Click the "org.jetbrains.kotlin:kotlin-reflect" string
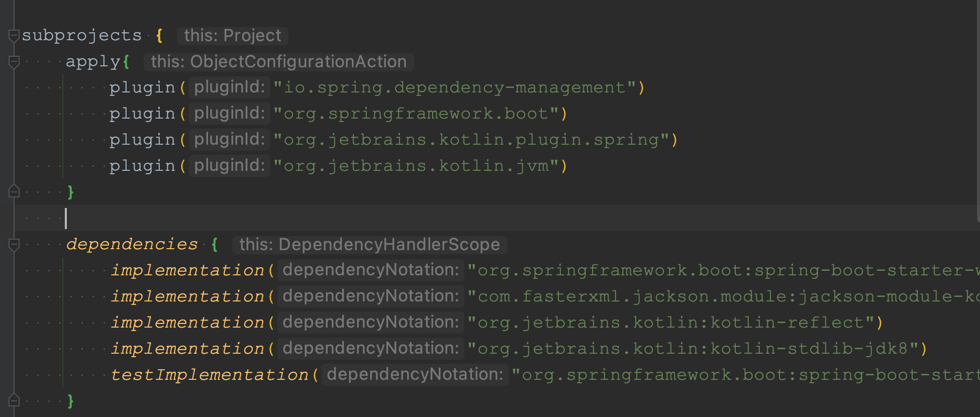 click(x=671, y=323)
